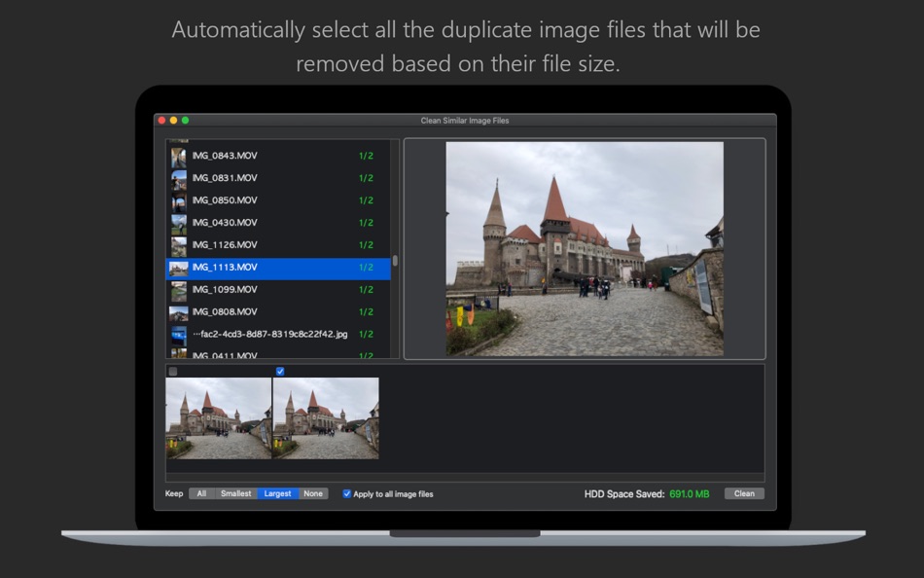Switch Keep setting to All
The image size is (924, 578).
coord(202,493)
